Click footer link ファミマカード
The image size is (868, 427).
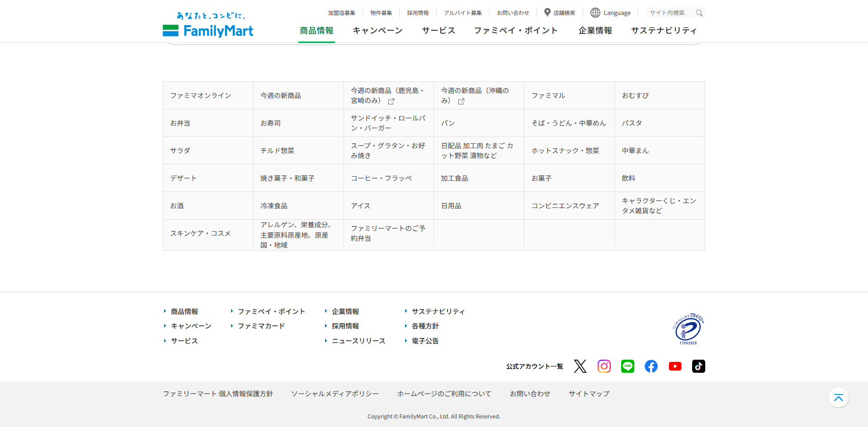(x=261, y=326)
